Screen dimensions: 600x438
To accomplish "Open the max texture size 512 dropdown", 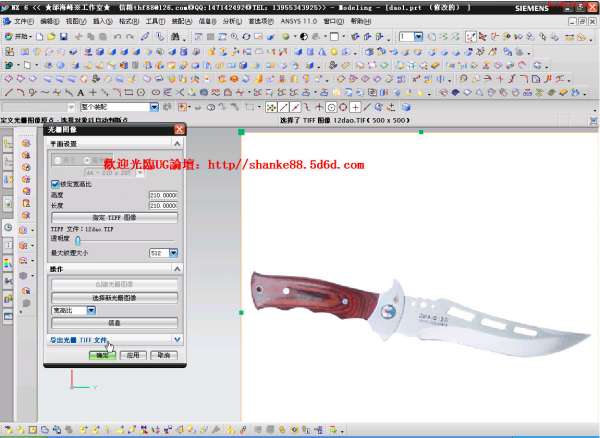I will (x=173, y=253).
